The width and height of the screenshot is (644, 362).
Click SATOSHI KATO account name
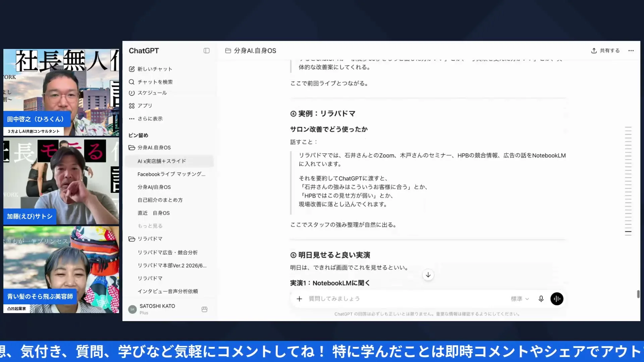(157, 306)
